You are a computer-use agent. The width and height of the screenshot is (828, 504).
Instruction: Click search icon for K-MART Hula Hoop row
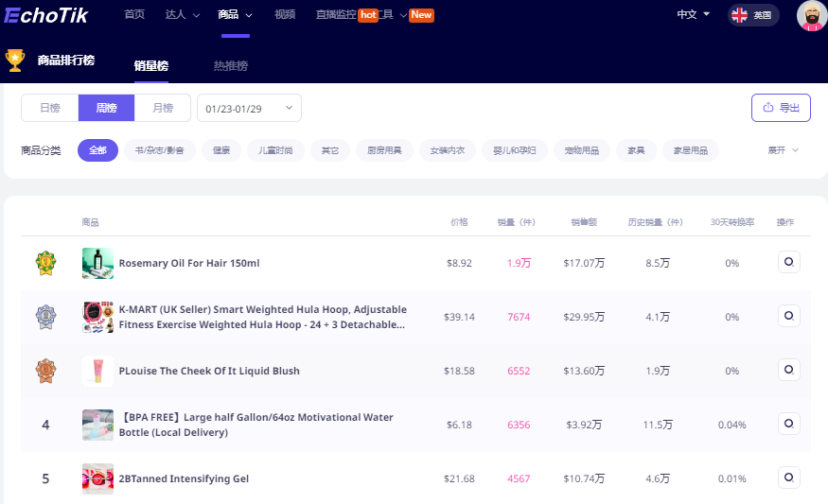click(789, 316)
